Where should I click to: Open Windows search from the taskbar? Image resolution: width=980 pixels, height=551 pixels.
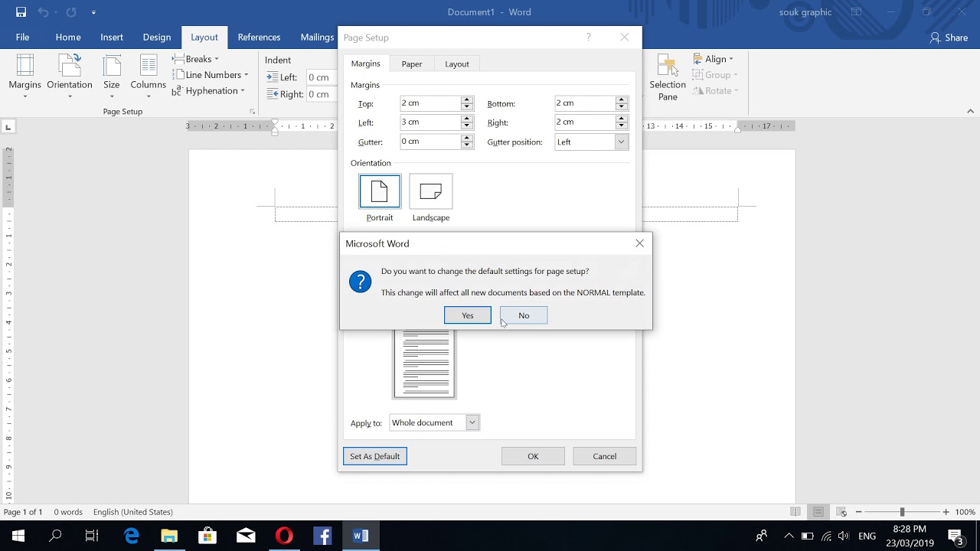[55, 536]
